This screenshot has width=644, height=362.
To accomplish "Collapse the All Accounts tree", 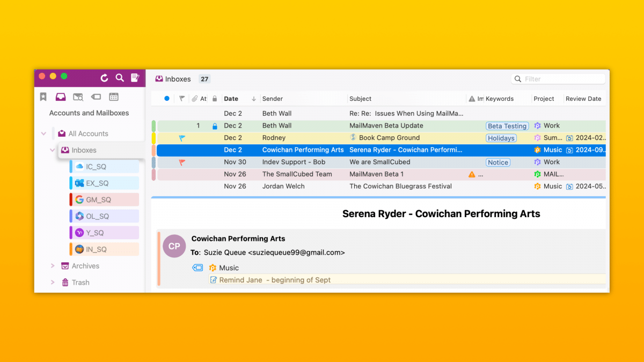I will (x=43, y=134).
